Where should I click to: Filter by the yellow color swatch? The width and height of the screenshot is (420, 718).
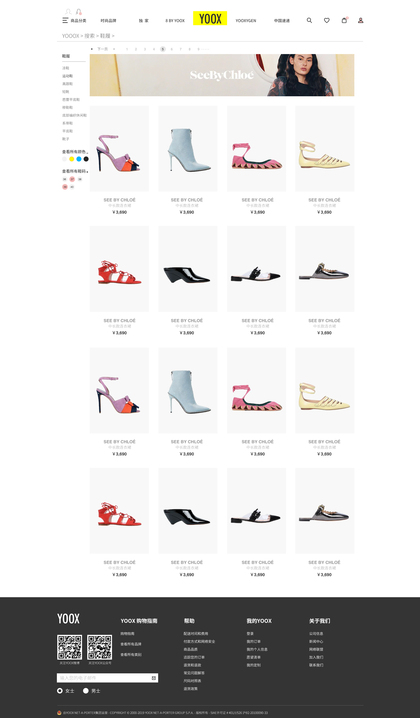pyautogui.click(x=71, y=159)
